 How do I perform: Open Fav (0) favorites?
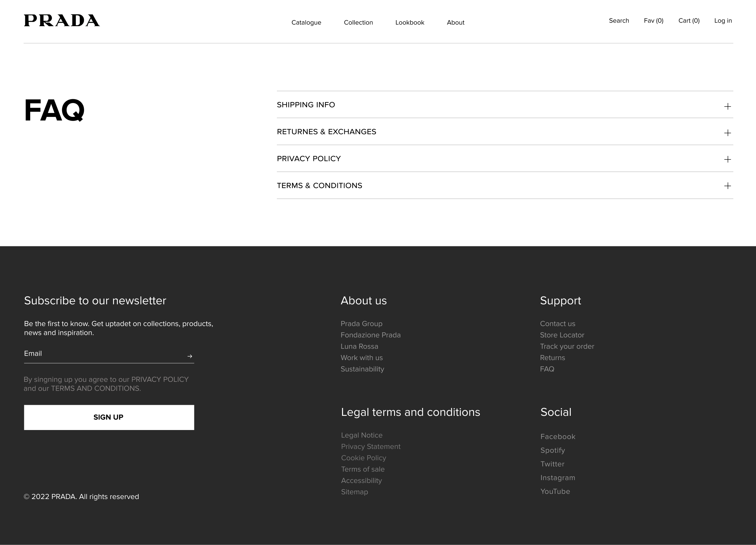[654, 21]
